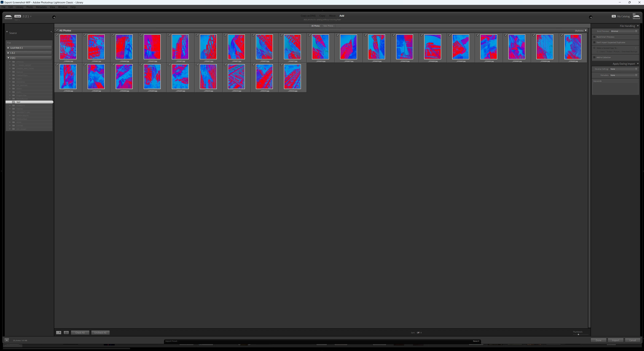Collapse the File Handling panel
644x351 pixels.
point(638,26)
